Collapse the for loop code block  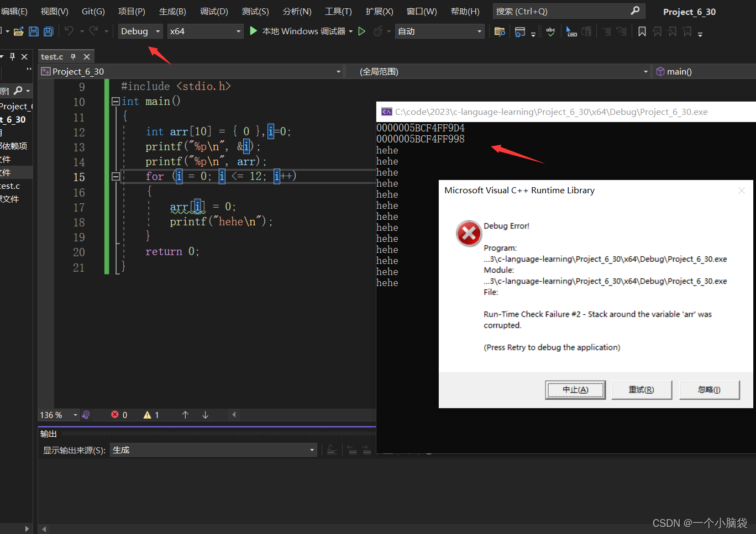click(x=116, y=176)
